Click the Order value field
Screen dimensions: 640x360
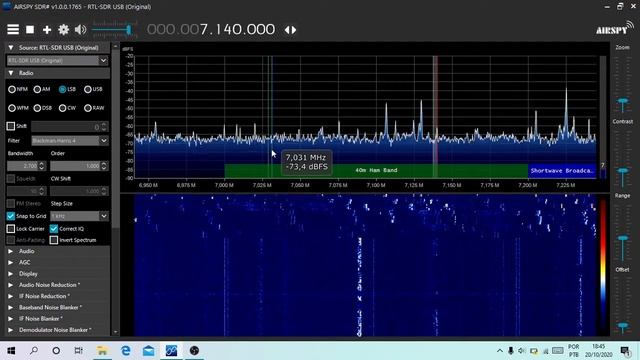[75, 166]
